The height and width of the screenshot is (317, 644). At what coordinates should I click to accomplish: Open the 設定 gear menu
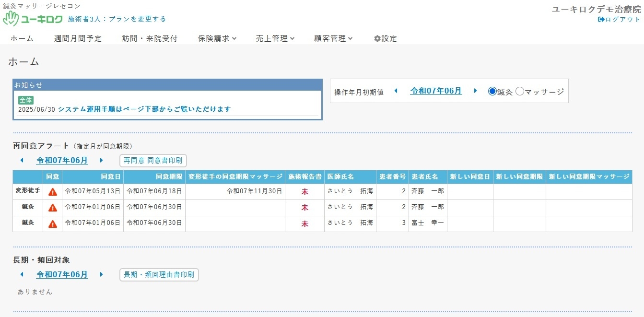pyautogui.click(x=386, y=38)
